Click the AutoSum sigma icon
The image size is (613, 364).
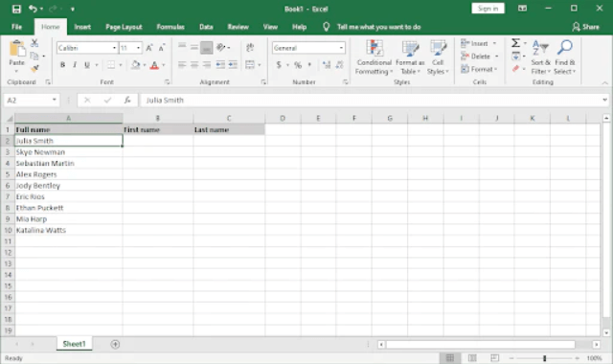tap(515, 43)
